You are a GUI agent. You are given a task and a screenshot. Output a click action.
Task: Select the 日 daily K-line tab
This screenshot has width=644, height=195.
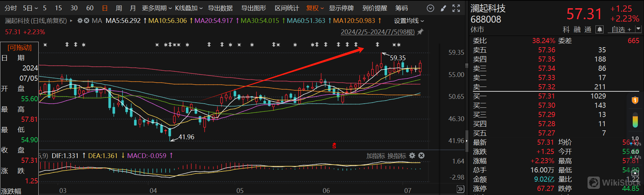point(105,8)
